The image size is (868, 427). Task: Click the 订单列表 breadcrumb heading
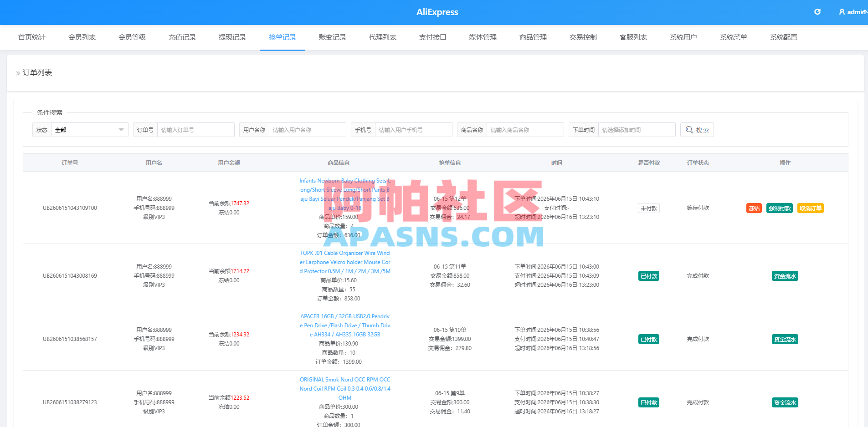point(37,73)
